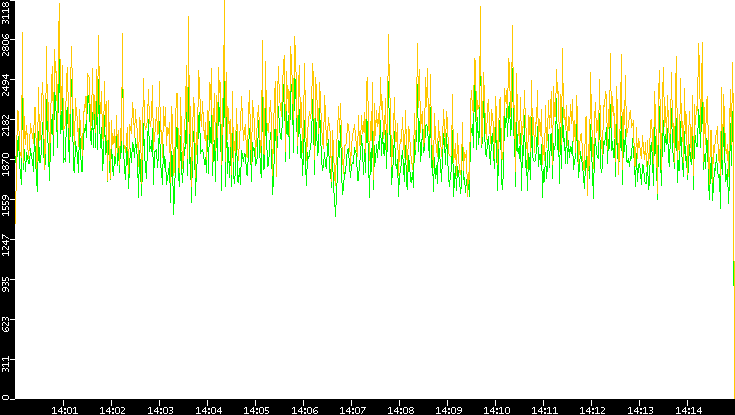This screenshot has height=415, width=735.
Task: Click the 14:02 time axis label
Action: click(112, 410)
